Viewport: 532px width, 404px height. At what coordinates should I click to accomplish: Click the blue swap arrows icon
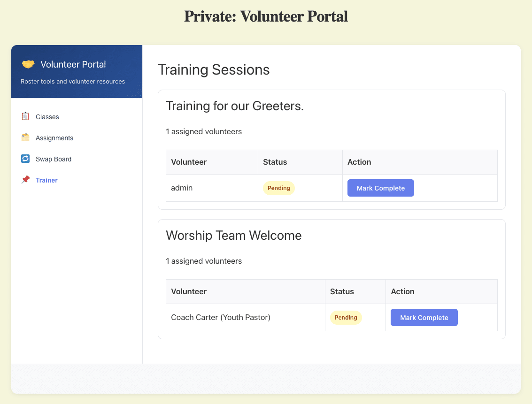coord(25,159)
